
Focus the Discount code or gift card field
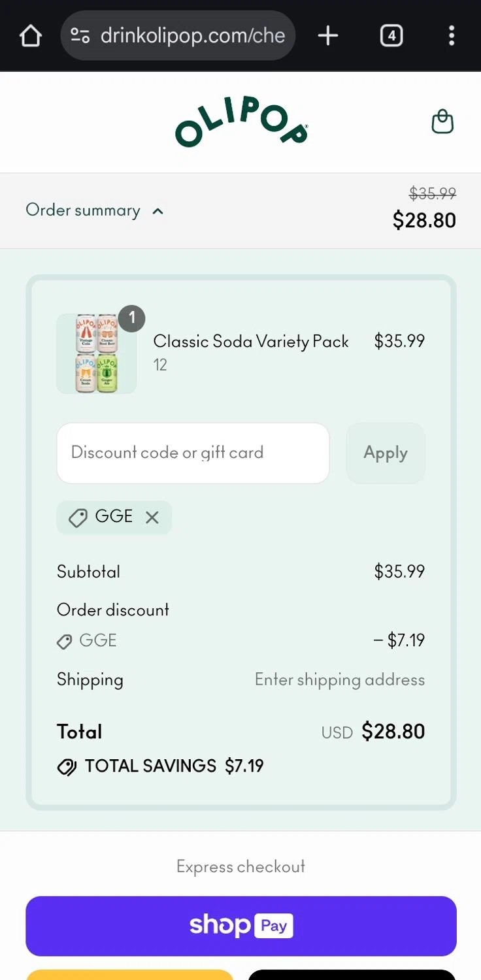click(x=193, y=453)
